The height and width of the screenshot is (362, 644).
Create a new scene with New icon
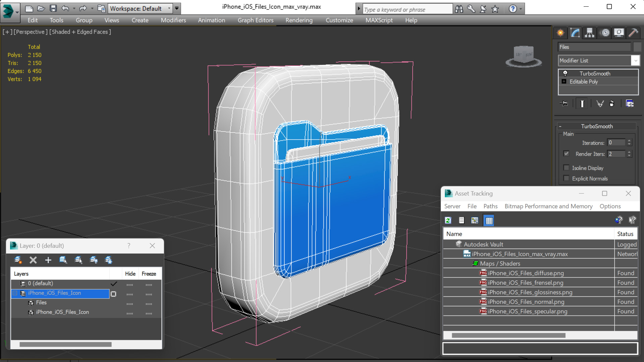29,8
